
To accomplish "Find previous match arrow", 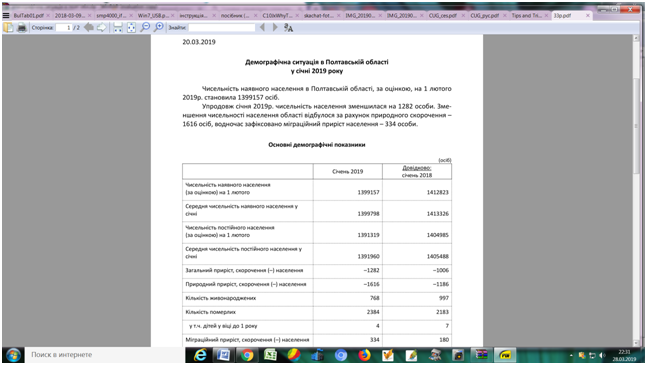I will [262, 28].
